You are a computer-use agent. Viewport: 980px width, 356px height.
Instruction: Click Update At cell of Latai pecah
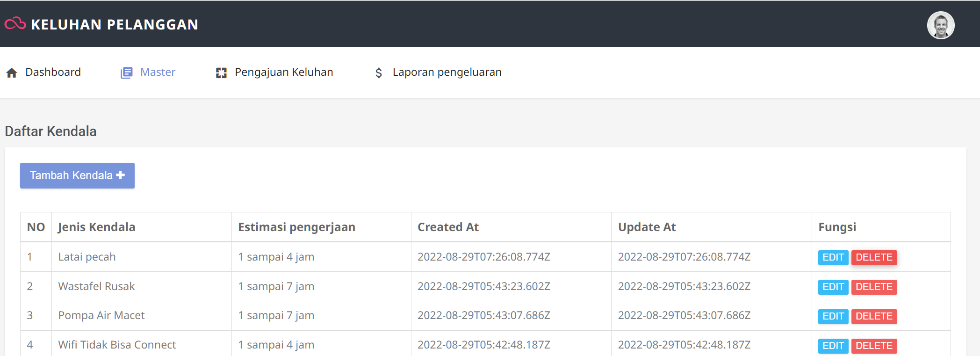[x=712, y=257]
